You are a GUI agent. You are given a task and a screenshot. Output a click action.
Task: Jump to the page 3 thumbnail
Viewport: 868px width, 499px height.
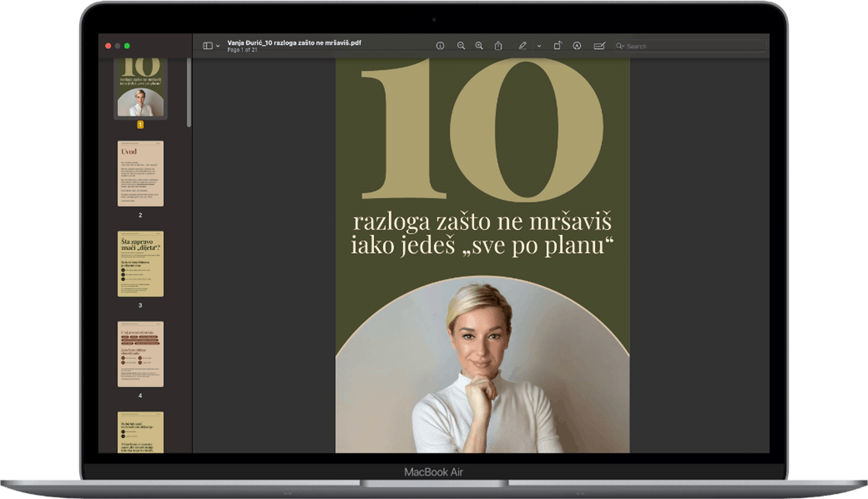click(140, 264)
